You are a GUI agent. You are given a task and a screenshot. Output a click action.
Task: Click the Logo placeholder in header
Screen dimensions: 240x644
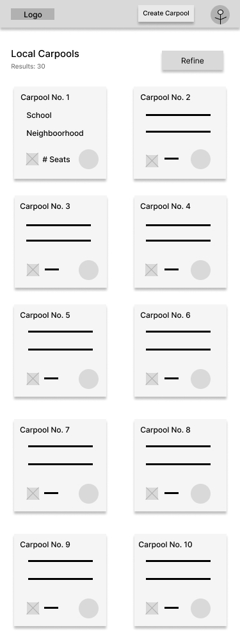pyautogui.click(x=33, y=14)
